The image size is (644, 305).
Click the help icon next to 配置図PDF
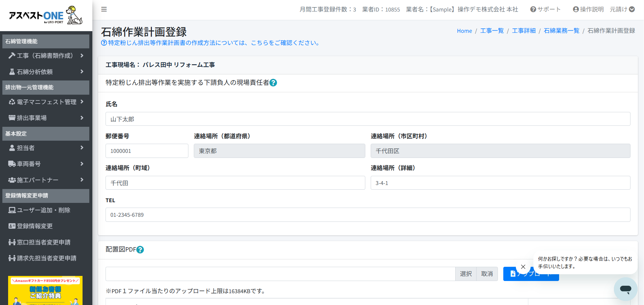tap(140, 250)
